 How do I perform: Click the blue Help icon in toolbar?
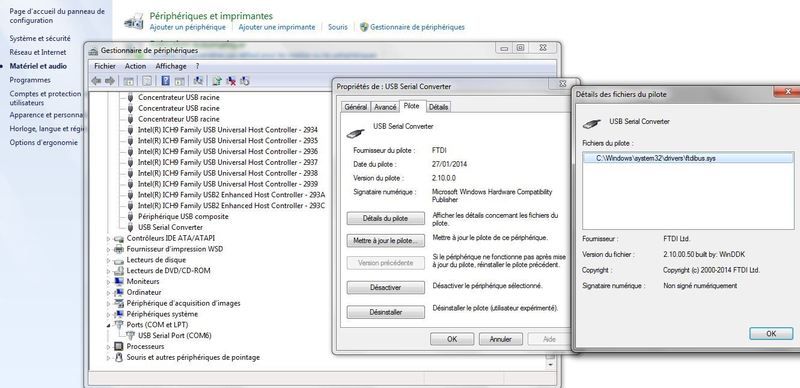165,81
